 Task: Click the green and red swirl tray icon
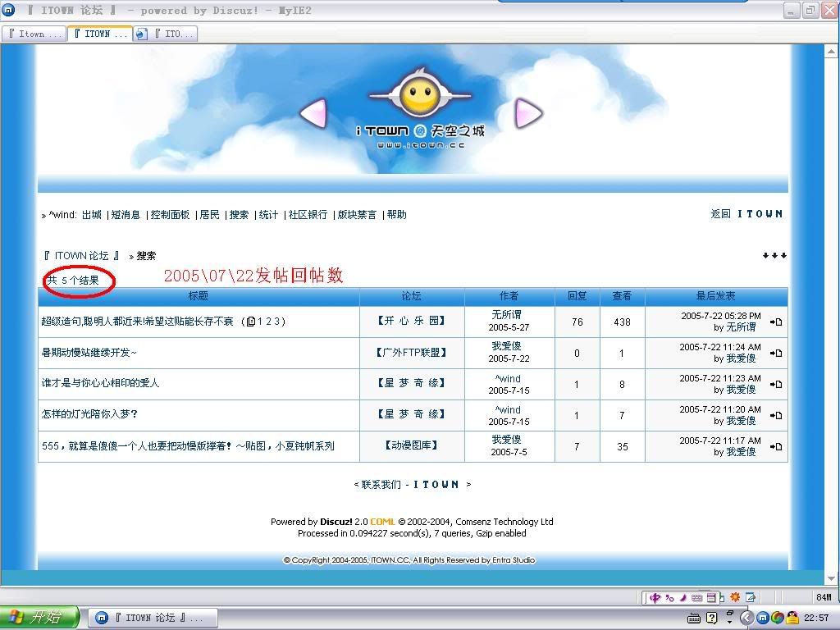coord(778,619)
